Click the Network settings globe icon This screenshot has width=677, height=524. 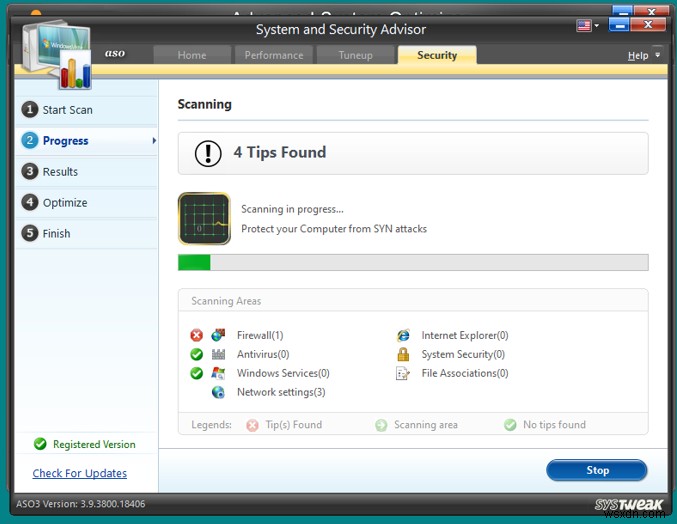click(x=218, y=392)
